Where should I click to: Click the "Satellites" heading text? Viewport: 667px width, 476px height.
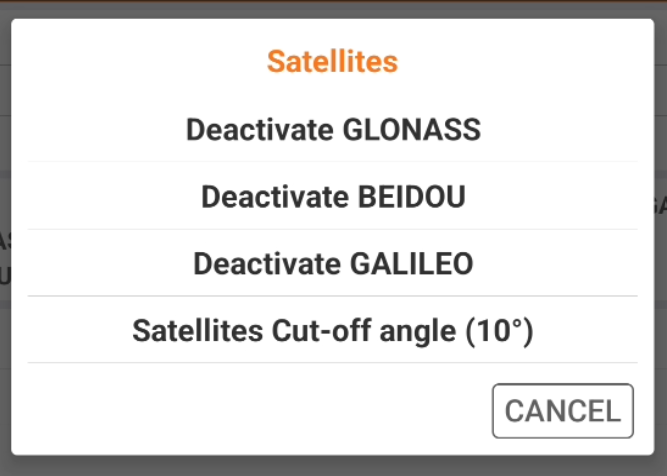coord(332,62)
